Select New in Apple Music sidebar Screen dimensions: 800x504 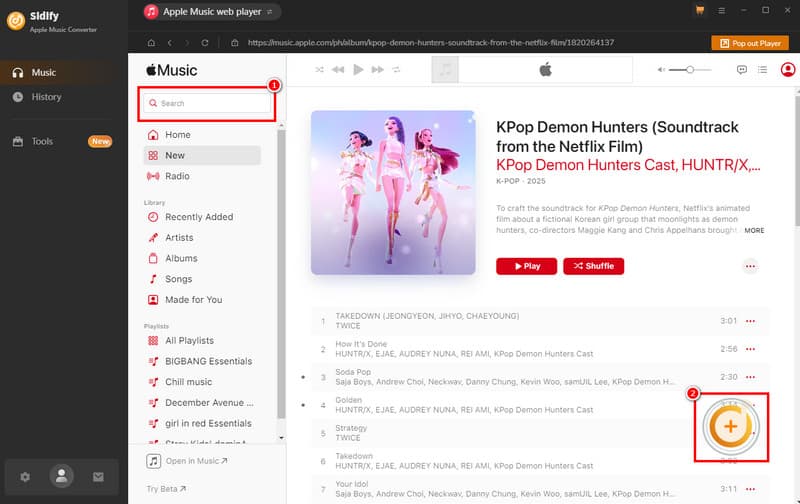pyautogui.click(x=202, y=155)
